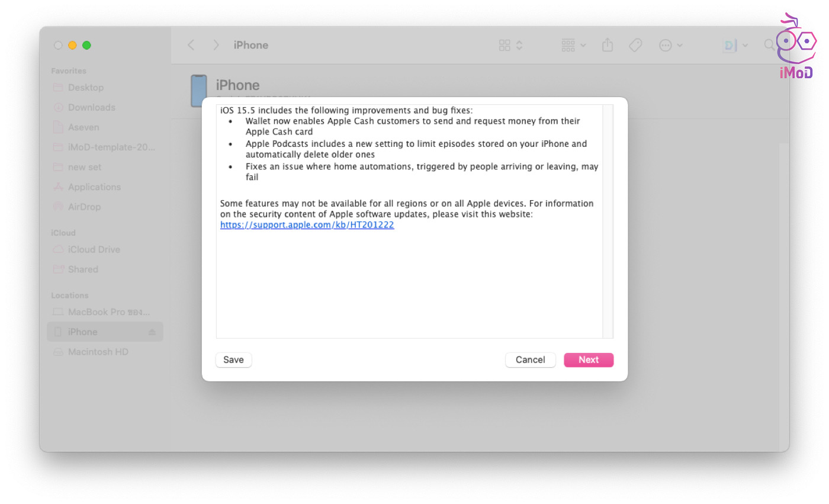Go back with the left chevron
The height and width of the screenshot is (504, 829).
click(191, 45)
